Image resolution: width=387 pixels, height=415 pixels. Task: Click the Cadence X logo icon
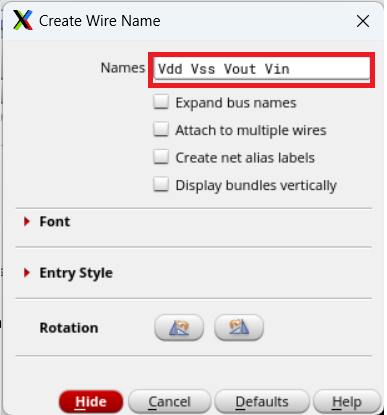(x=23, y=20)
